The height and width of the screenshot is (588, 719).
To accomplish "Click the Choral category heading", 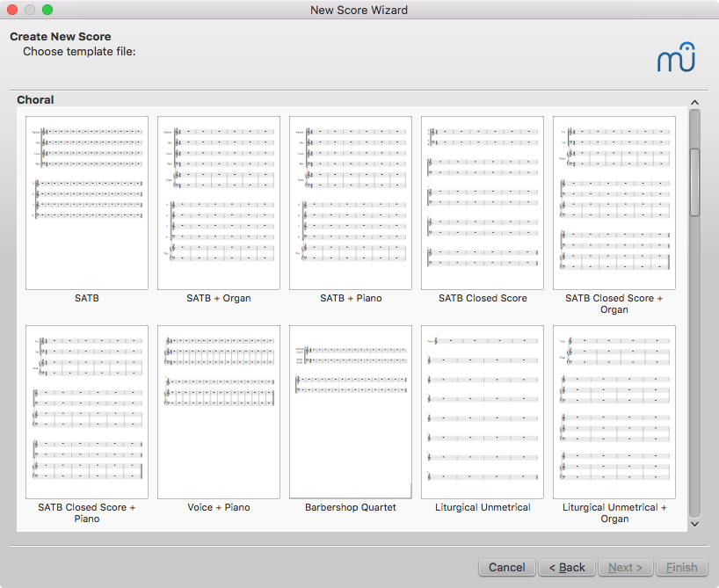I will [x=35, y=99].
